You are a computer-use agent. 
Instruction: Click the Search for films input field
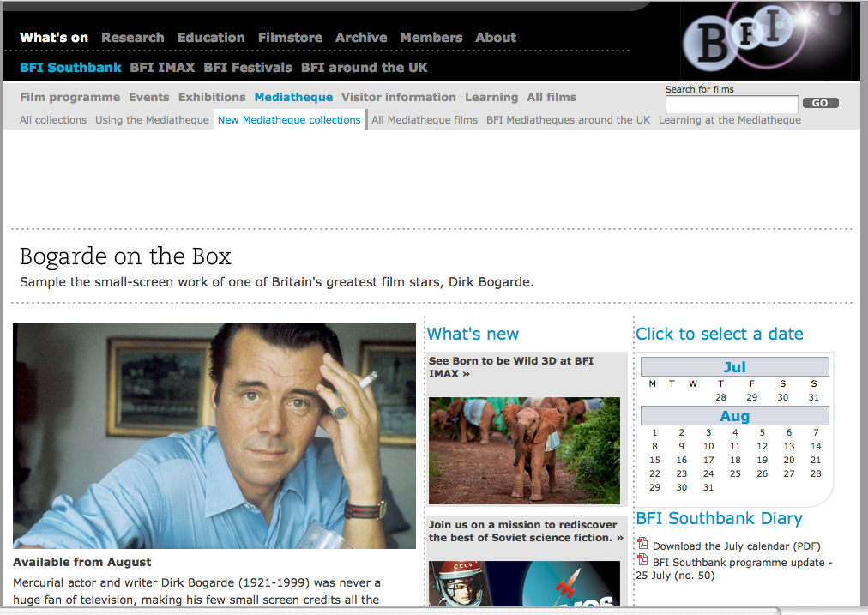731,104
